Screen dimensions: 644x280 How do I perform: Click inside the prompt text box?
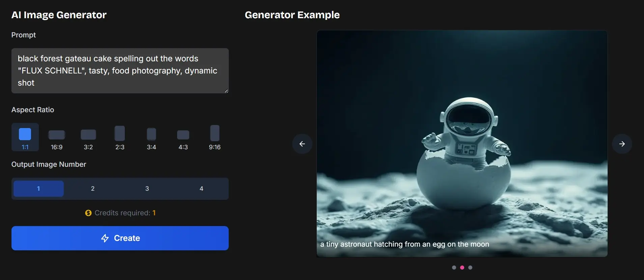coord(120,71)
